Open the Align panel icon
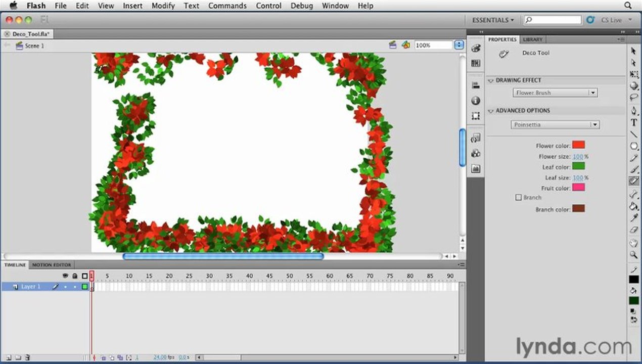 pos(475,86)
